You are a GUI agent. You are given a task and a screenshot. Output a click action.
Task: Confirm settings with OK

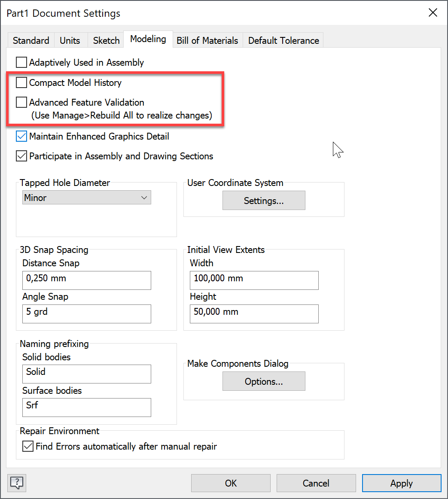231,483
